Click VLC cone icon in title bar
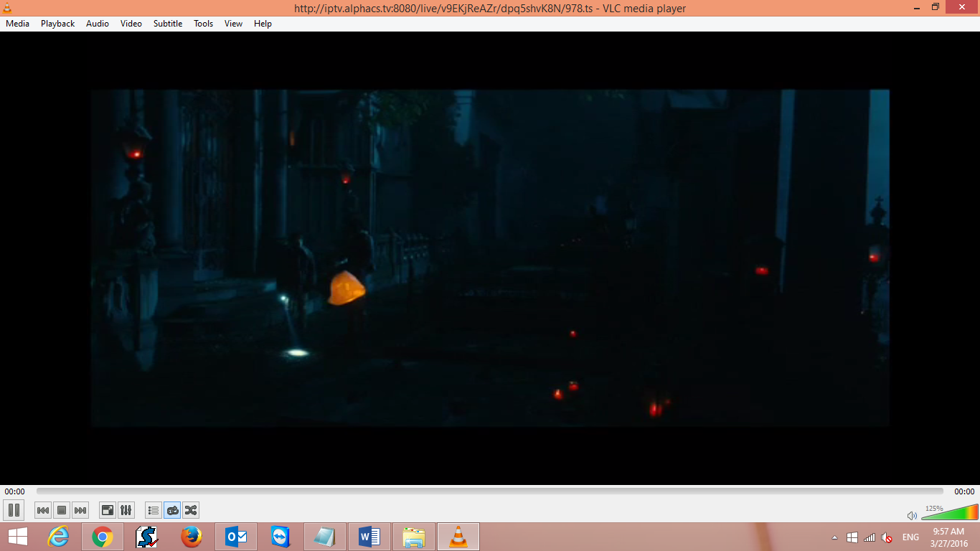 tap(8, 8)
